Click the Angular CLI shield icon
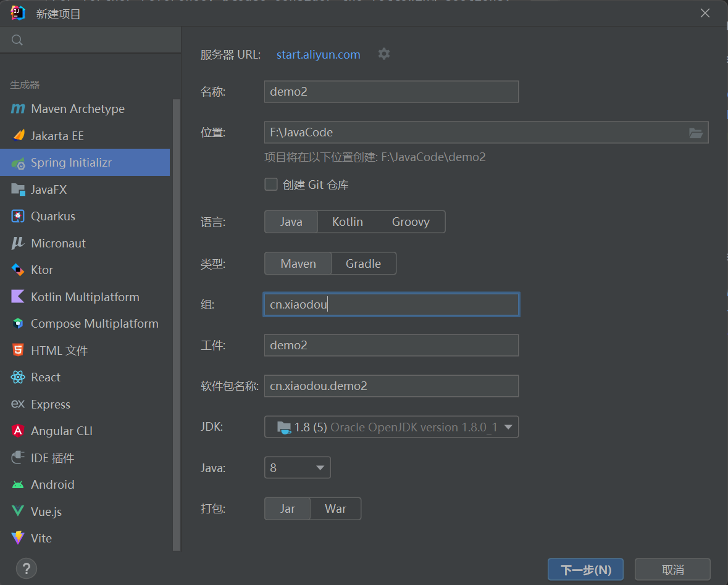Screen dimensions: 728x585 [x=18, y=431]
